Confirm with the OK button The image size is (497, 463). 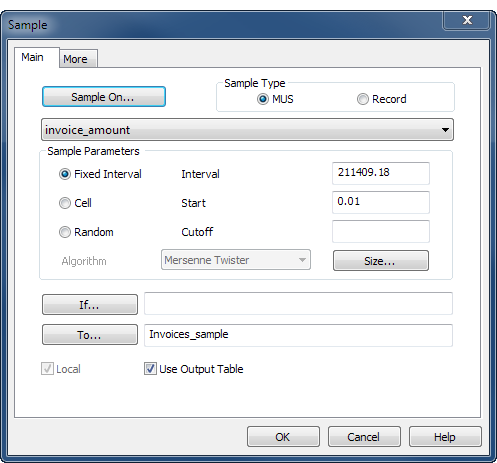283,437
